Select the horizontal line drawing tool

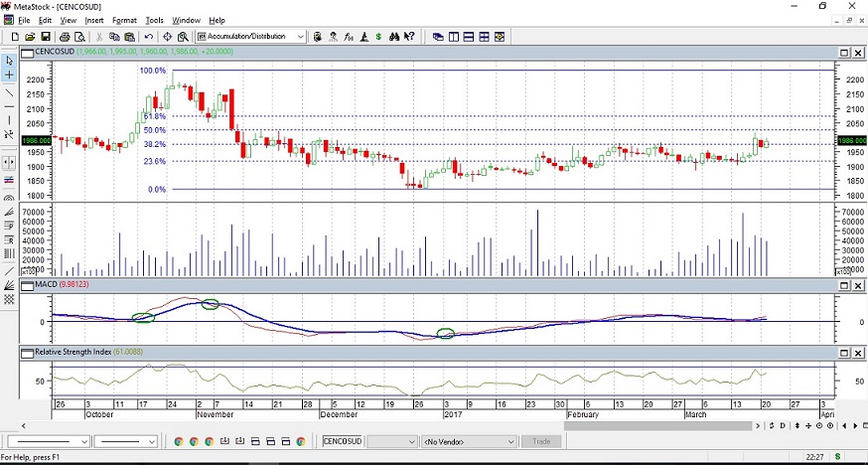point(9,105)
